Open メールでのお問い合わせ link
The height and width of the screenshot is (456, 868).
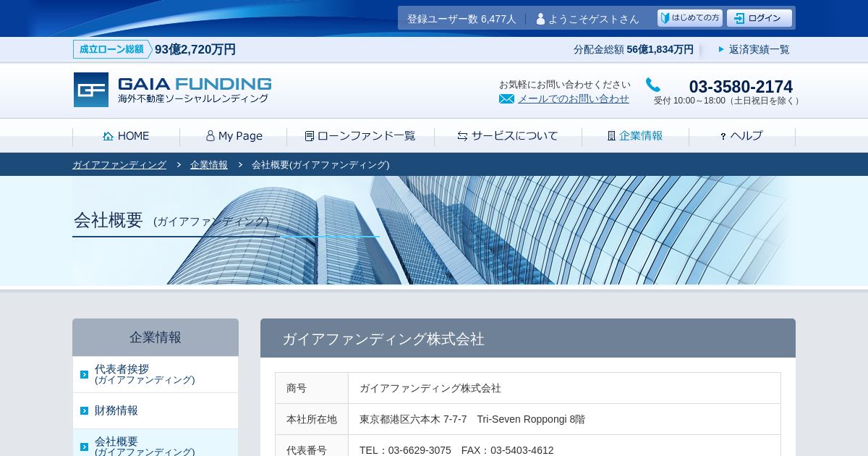point(573,99)
